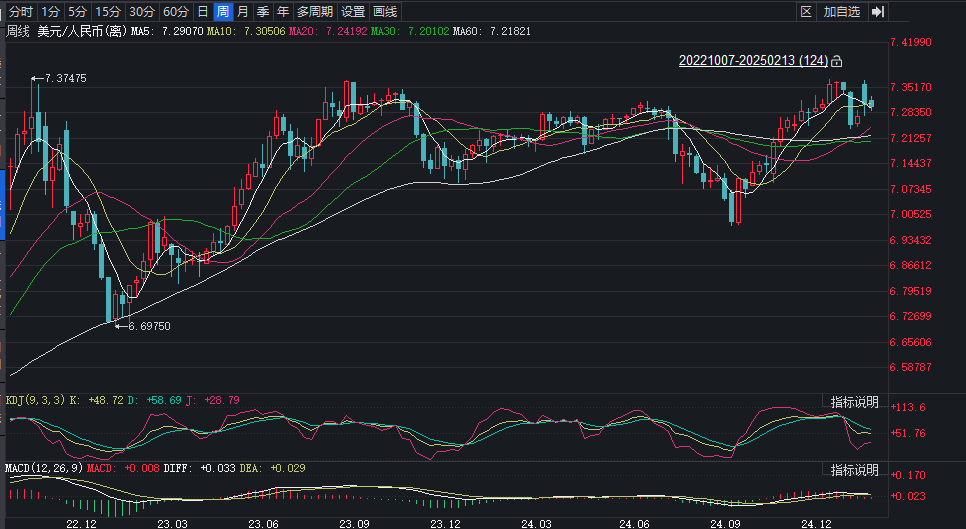The width and height of the screenshot is (966, 529).
Task: Select the 5分 five-minute period
Action: (x=78, y=12)
